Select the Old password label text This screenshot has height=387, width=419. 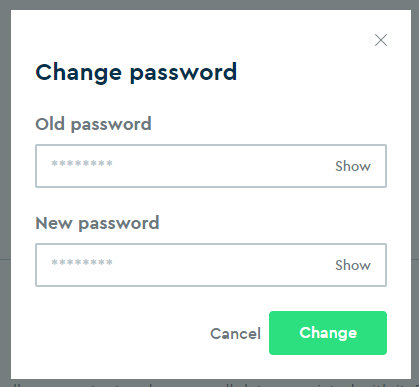click(x=93, y=124)
